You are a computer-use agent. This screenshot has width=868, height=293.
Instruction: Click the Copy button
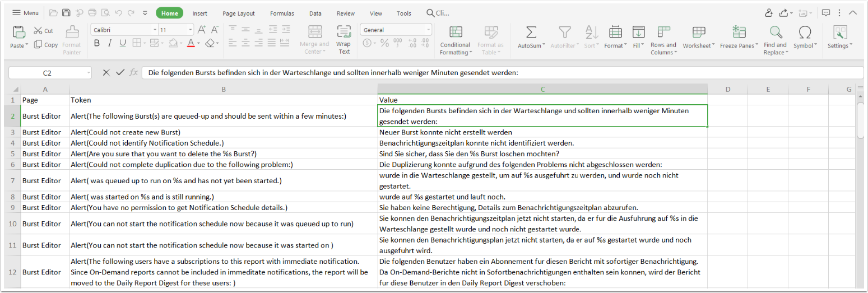(46, 45)
